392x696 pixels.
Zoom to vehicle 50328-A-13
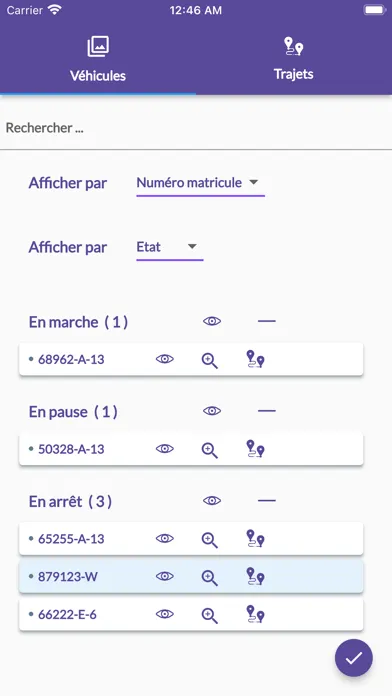[x=210, y=450]
